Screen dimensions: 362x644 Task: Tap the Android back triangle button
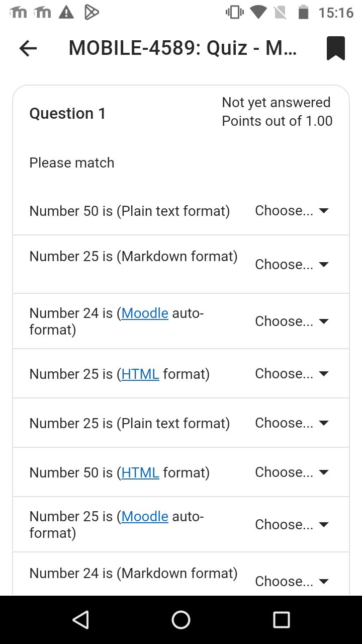(81, 620)
